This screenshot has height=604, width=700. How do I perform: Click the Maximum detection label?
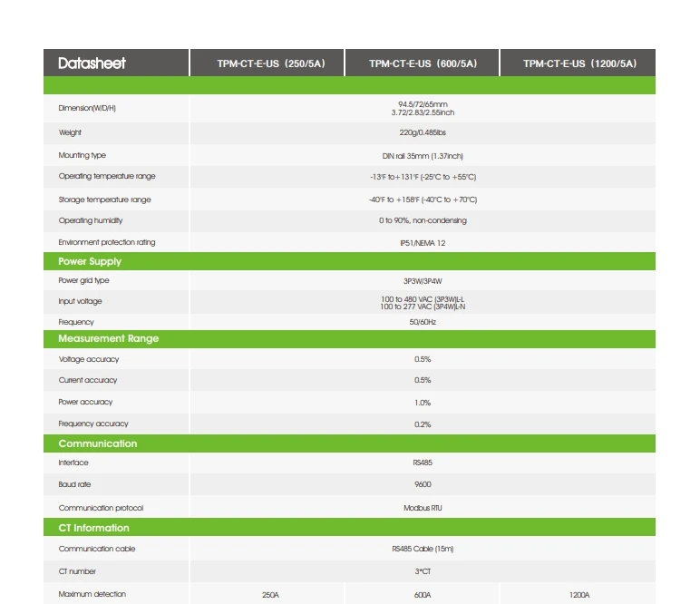(92, 595)
